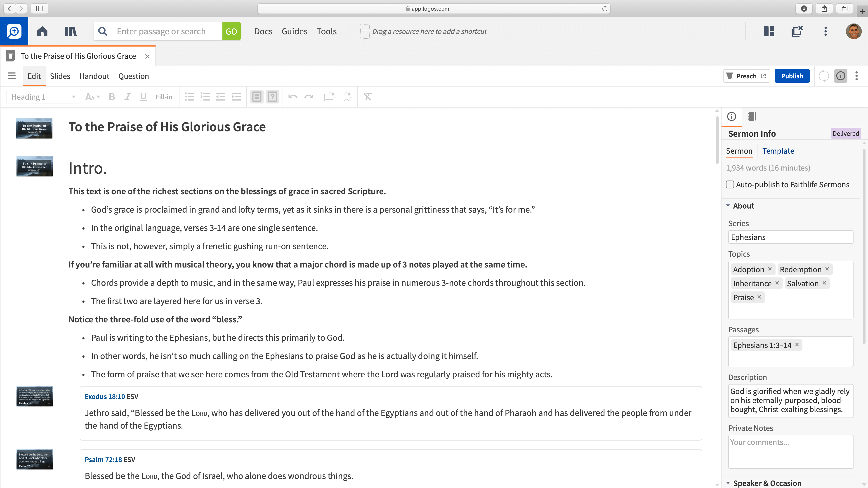Go to the Home dashboard icon
Image resolution: width=868 pixels, height=488 pixels.
pyautogui.click(x=42, y=31)
